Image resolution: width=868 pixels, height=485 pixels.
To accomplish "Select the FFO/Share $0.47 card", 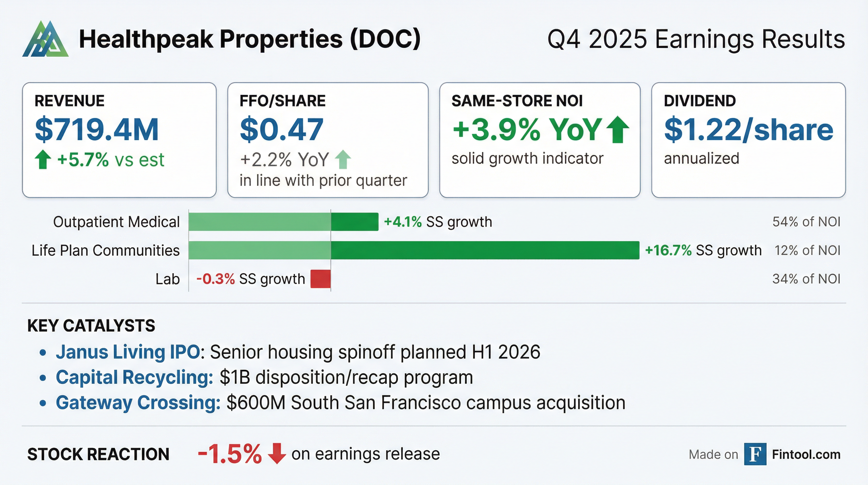I will (x=328, y=140).
